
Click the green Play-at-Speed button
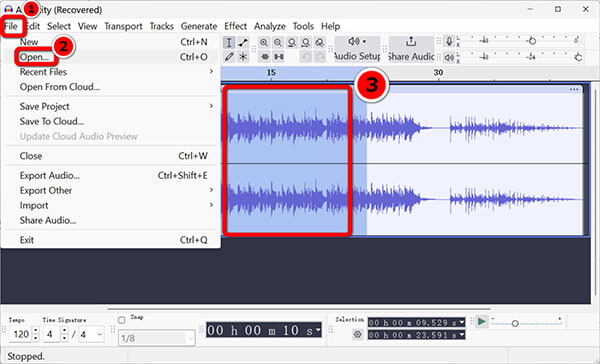coord(482,322)
